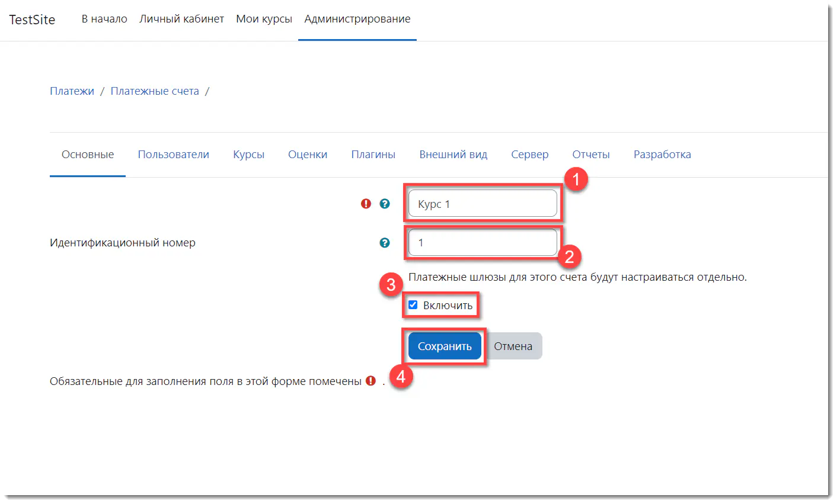Open the Внешний вид tab
The height and width of the screenshot is (504, 837).
tap(453, 155)
